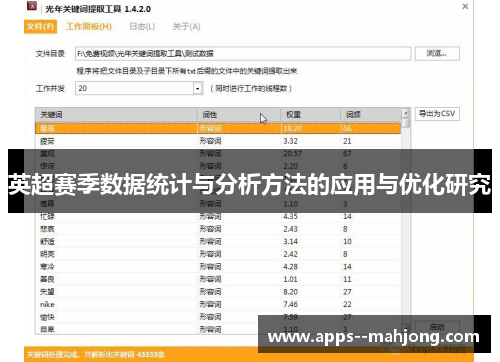Image resolution: width=500 pixels, height=362 pixels.
Task: Click weight value 8.20
Action: pyautogui.click(x=290, y=292)
